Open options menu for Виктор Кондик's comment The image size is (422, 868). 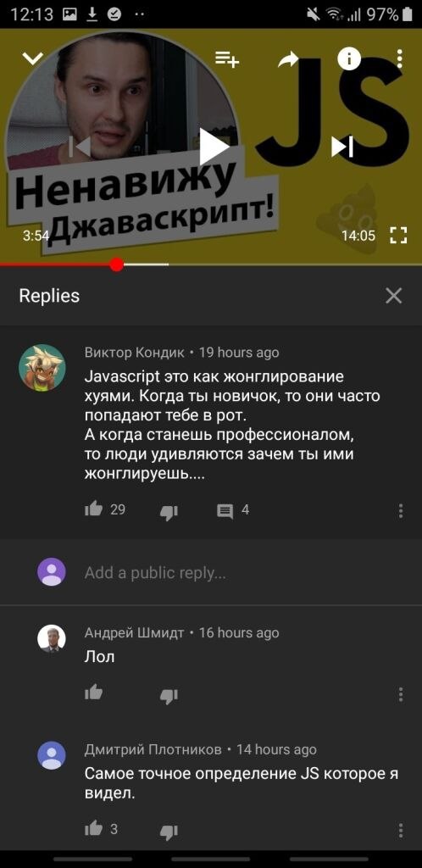click(401, 511)
